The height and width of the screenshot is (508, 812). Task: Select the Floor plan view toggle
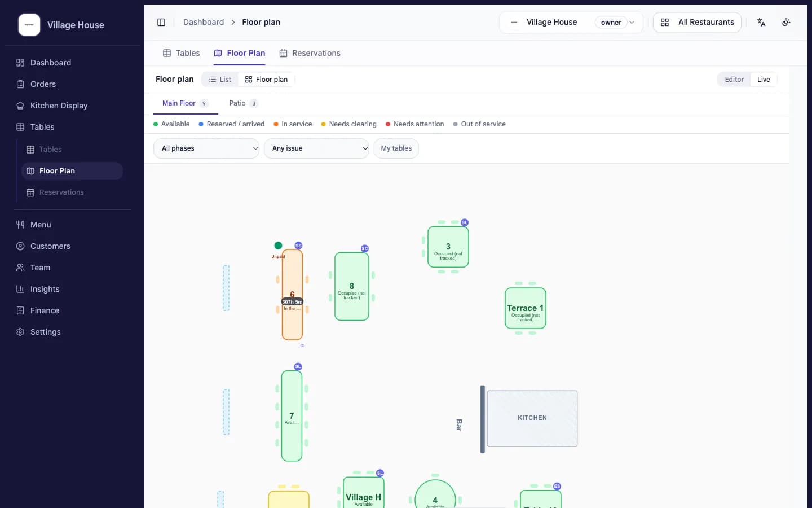266,80
